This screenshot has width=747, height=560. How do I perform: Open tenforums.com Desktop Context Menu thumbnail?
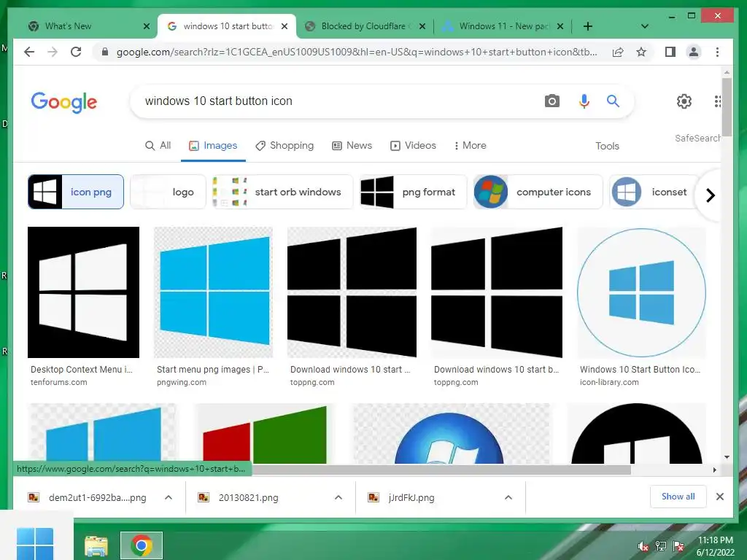(x=83, y=292)
